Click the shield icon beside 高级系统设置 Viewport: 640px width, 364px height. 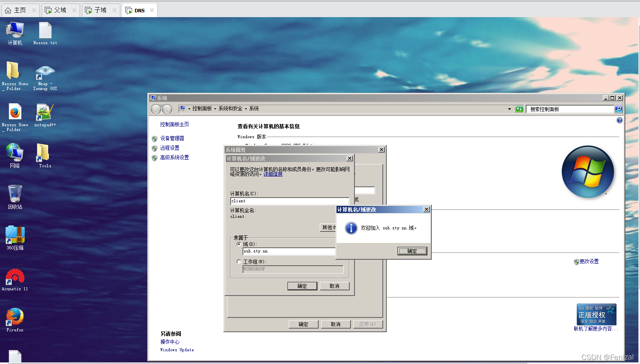pos(155,158)
